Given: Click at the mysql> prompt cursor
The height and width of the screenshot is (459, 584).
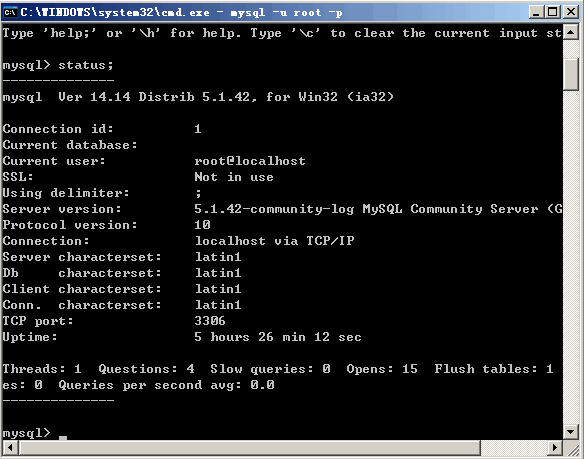Looking at the screenshot, I should (63, 437).
